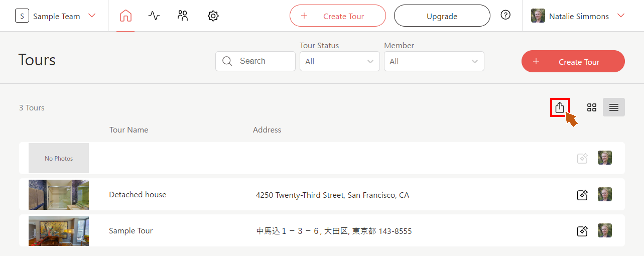Click the search magnifier icon
Screen dimensions: 644x256
(x=227, y=61)
